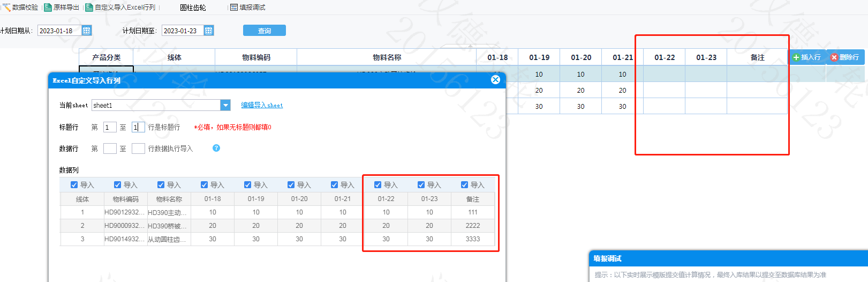868x282 pixels.
Task: Uncheck 导入 above dialog 01-23 column
Action: click(x=421, y=185)
